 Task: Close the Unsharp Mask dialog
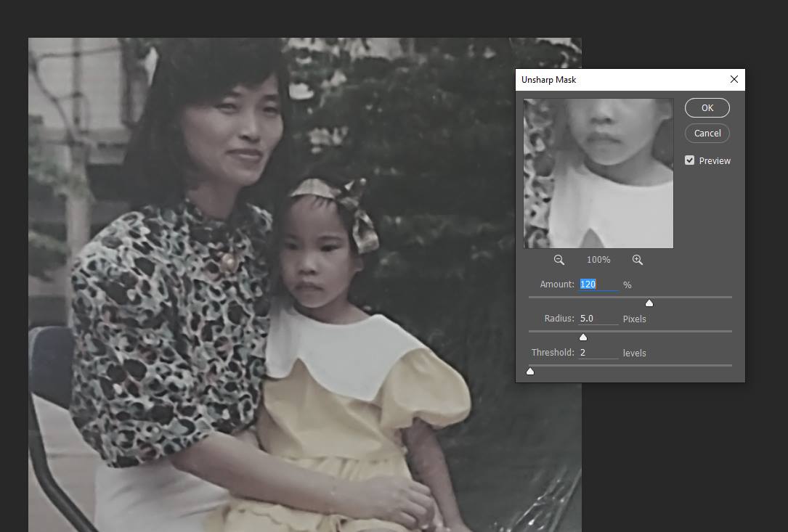click(x=734, y=79)
